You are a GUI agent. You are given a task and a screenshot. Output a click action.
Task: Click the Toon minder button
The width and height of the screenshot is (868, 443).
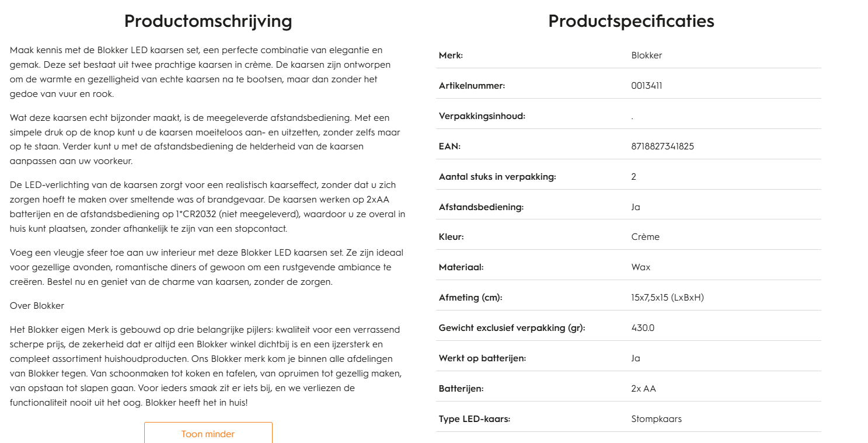click(x=208, y=434)
